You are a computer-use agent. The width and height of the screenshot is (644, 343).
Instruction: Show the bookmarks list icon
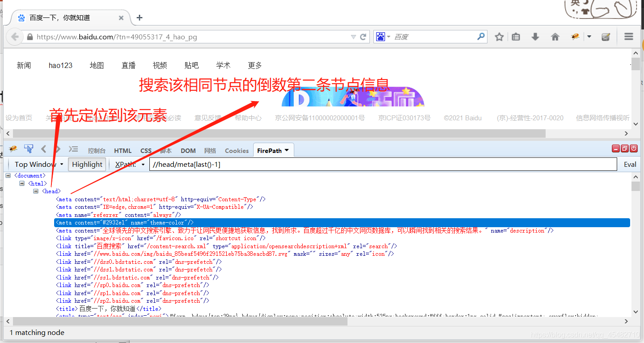click(x=516, y=37)
